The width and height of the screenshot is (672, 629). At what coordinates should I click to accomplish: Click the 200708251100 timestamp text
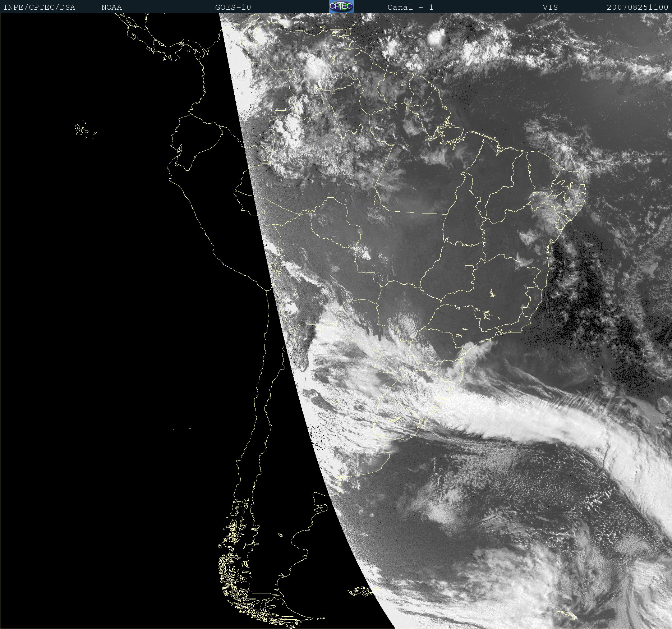coord(638,7)
